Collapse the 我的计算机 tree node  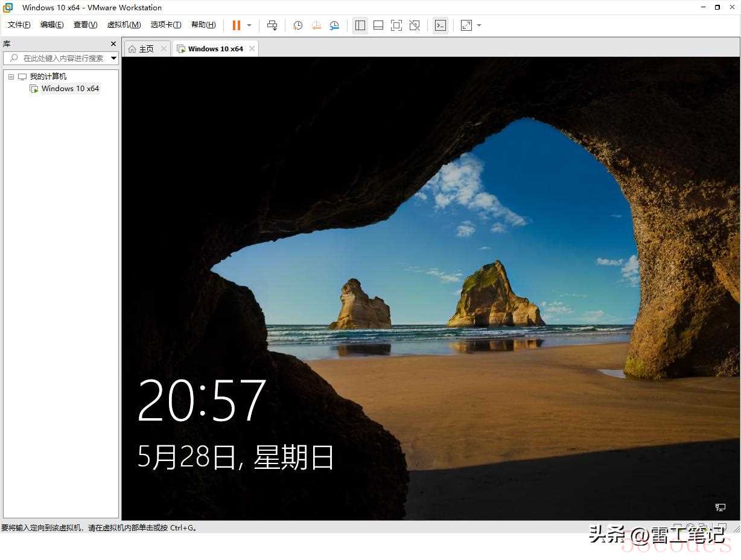coord(11,77)
